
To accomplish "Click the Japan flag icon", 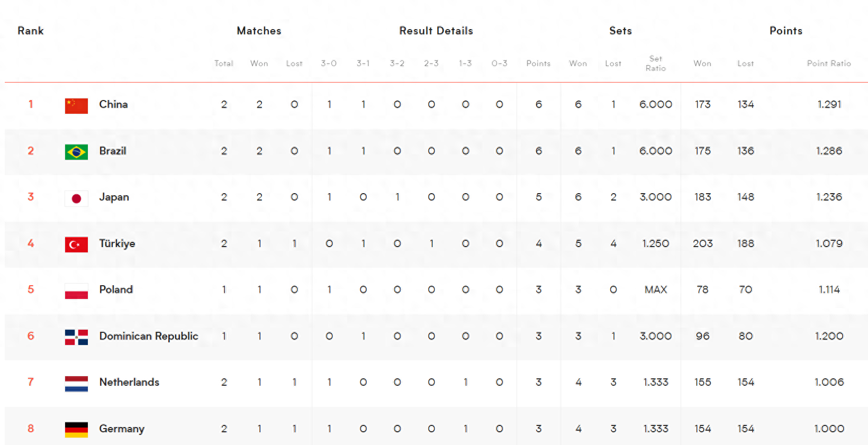I will tap(76, 198).
